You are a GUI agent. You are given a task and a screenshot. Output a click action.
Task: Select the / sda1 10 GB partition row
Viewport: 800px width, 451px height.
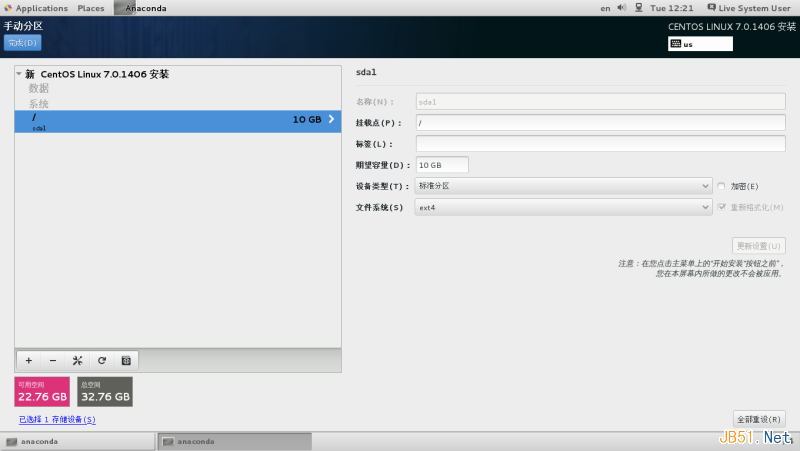tap(178, 121)
